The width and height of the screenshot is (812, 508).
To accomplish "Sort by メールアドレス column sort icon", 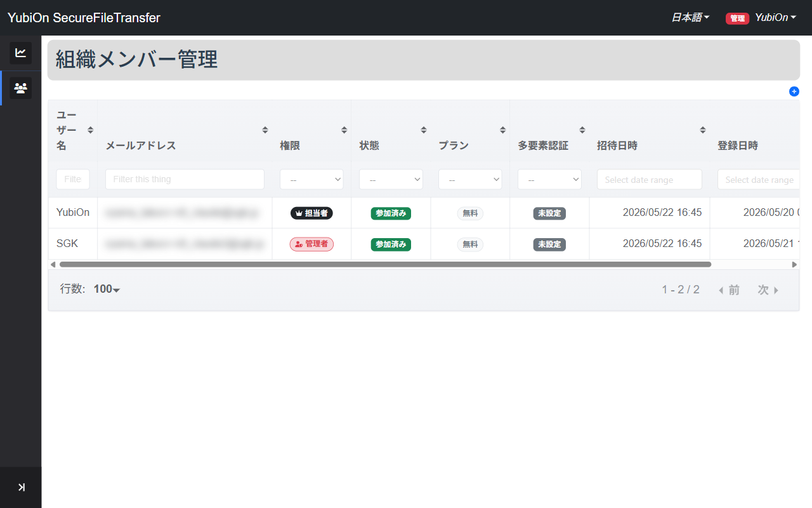I will (x=265, y=130).
